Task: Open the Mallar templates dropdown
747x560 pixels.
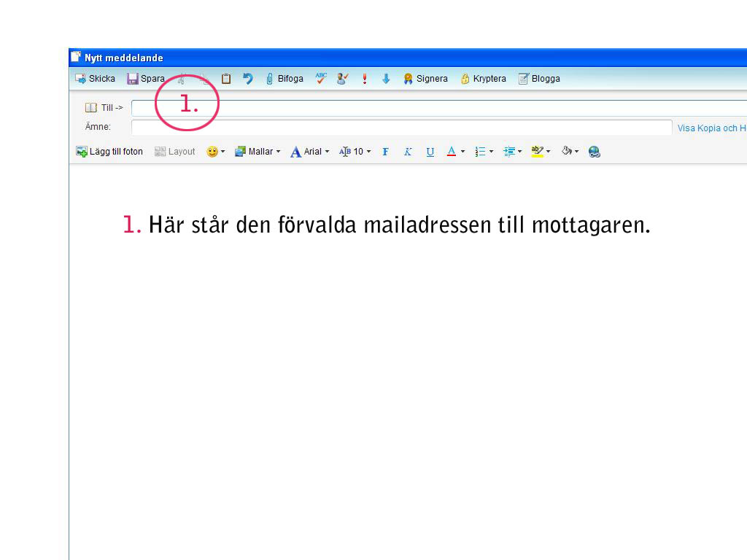Action: coord(258,152)
